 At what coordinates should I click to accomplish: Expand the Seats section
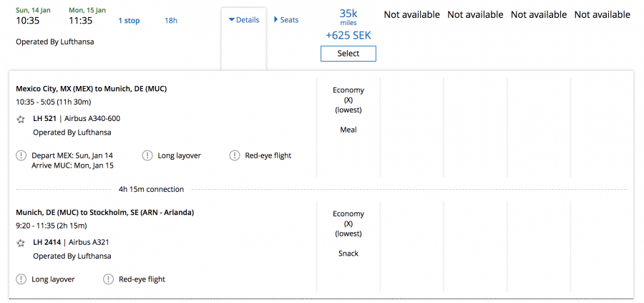[286, 20]
